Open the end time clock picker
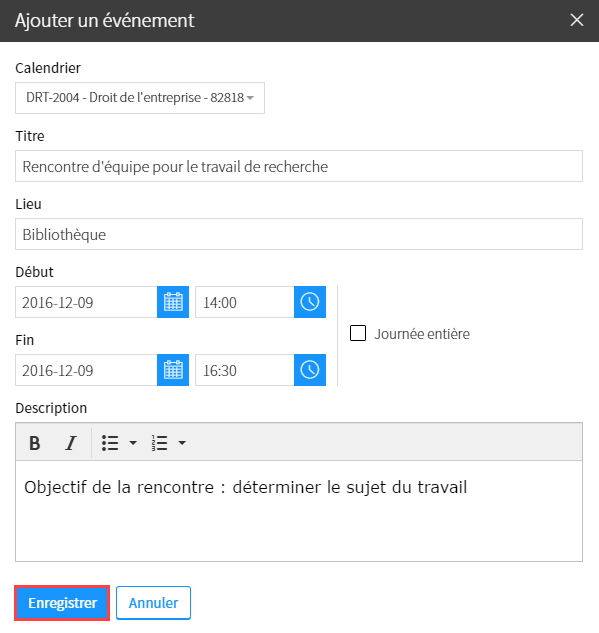This screenshot has width=599, height=633. [310, 370]
